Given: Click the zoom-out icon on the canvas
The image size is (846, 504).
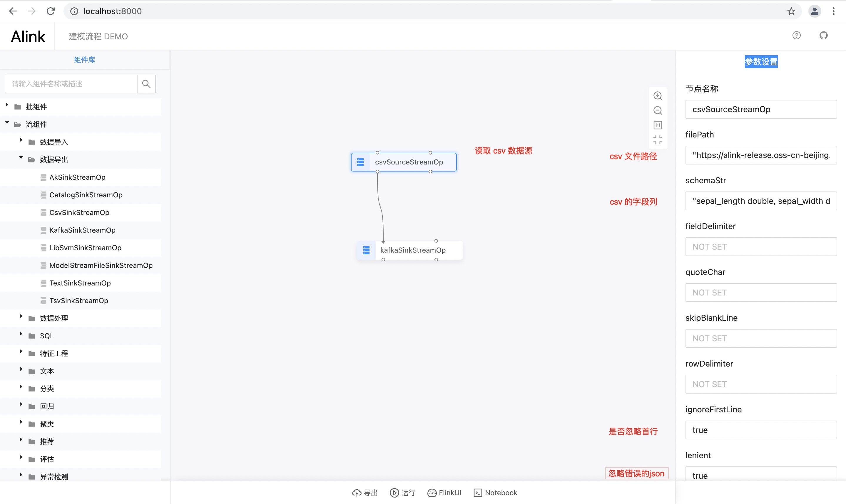Looking at the screenshot, I should 658,110.
